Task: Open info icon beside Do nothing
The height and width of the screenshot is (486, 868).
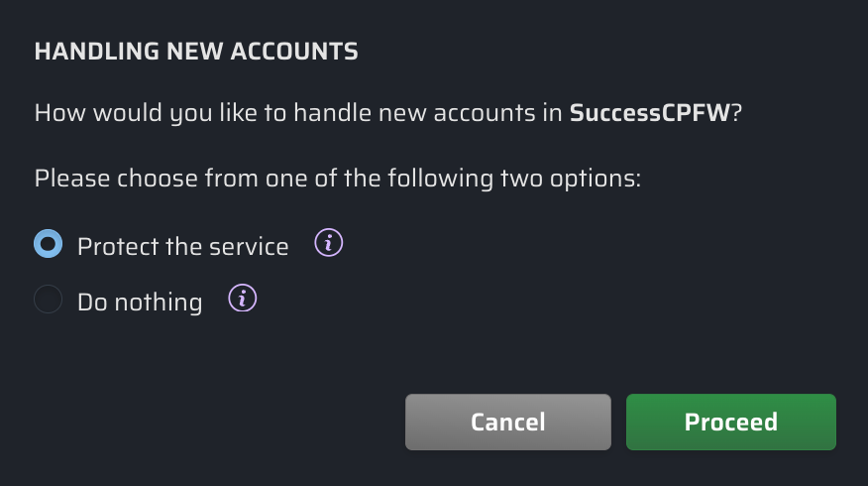Action: click(242, 299)
